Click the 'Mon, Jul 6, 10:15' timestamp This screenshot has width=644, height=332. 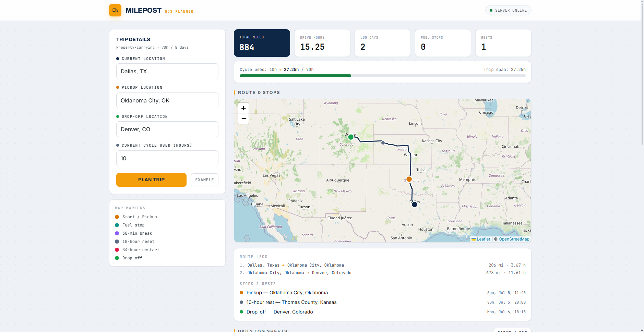coord(506,312)
